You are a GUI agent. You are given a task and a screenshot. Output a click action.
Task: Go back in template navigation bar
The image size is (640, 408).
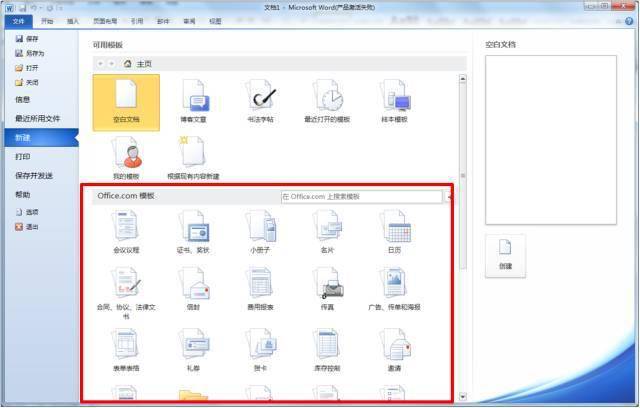pyautogui.click(x=100, y=64)
